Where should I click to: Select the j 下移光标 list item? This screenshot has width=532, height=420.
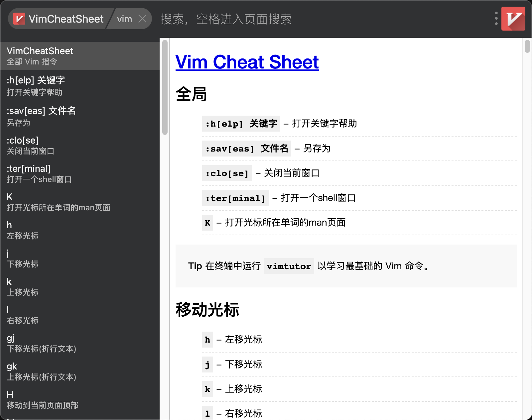pyautogui.click(x=80, y=258)
